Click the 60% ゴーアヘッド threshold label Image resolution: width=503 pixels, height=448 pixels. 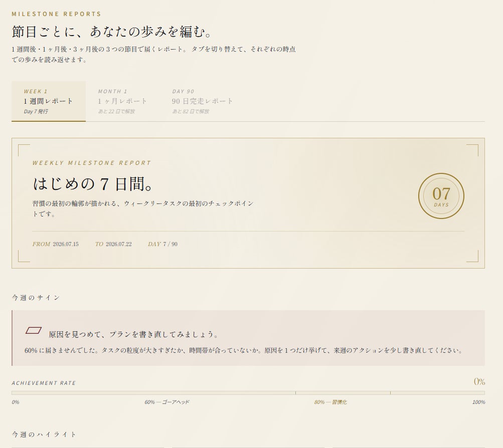click(167, 402)
